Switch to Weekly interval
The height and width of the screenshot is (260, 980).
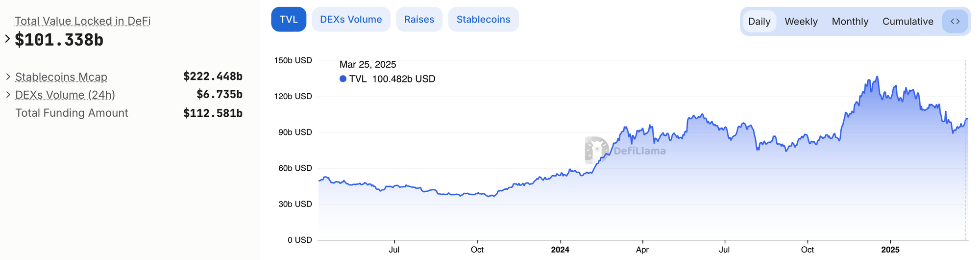click(x=801, y=22)
